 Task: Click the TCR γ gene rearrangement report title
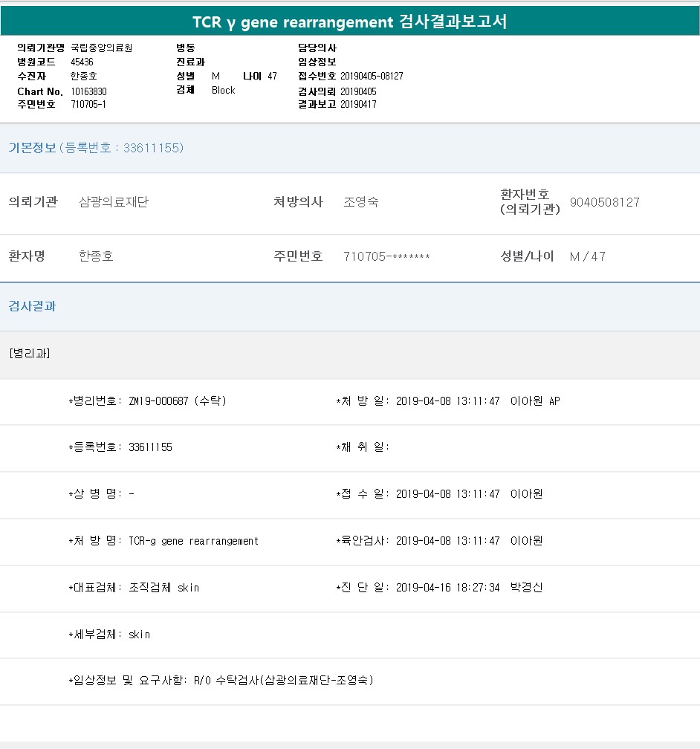[349, 22]
